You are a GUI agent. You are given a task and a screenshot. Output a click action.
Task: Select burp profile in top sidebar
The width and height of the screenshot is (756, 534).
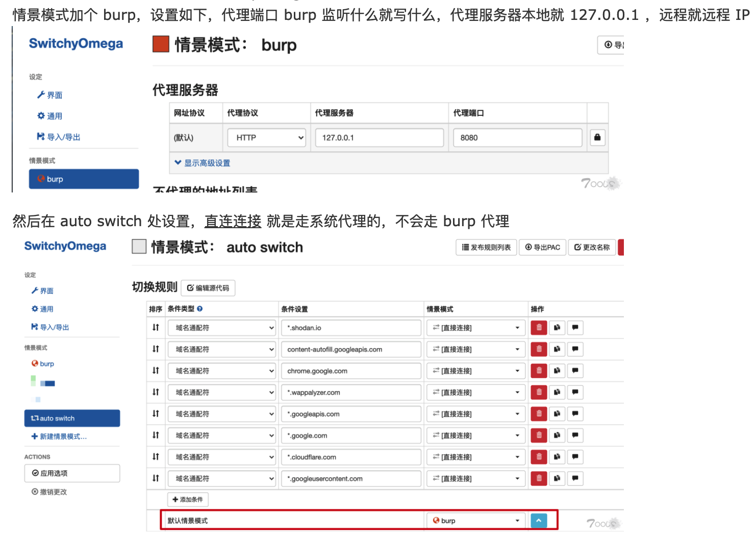tap(84, 179)
